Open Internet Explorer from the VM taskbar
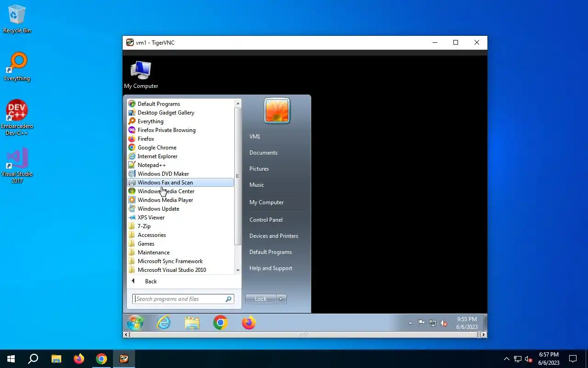The height and width of the screenshot is (368, 588). click(x=164, y=323)
